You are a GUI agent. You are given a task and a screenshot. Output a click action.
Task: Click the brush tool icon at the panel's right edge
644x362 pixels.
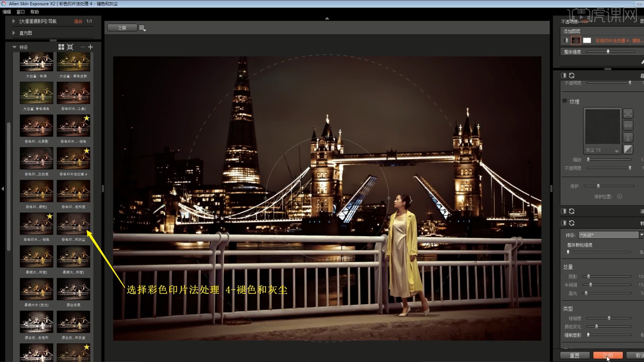click(x=642, y=62)
